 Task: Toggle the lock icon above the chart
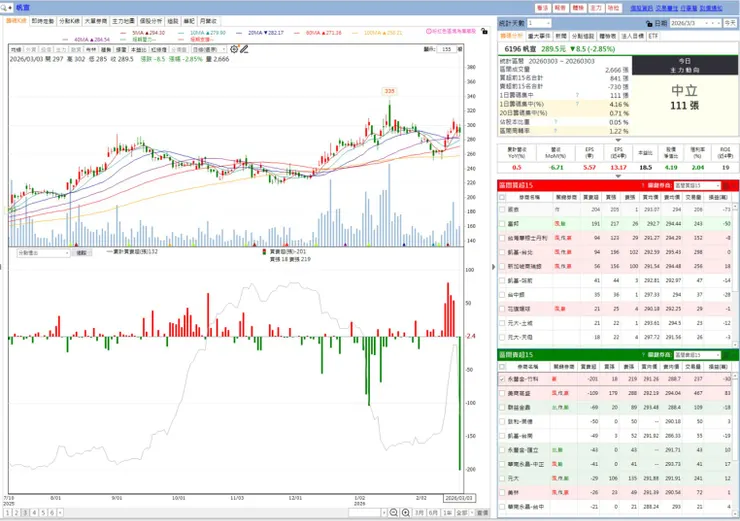[484, 31]
